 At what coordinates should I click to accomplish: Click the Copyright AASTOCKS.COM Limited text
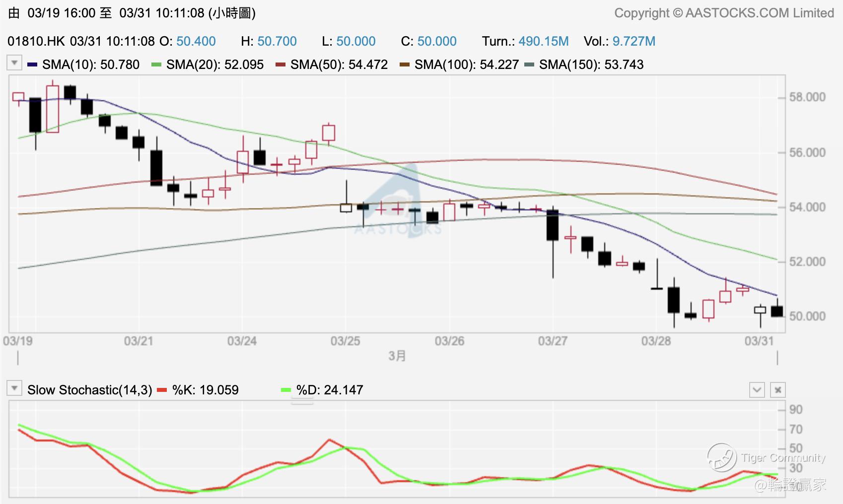724,13
